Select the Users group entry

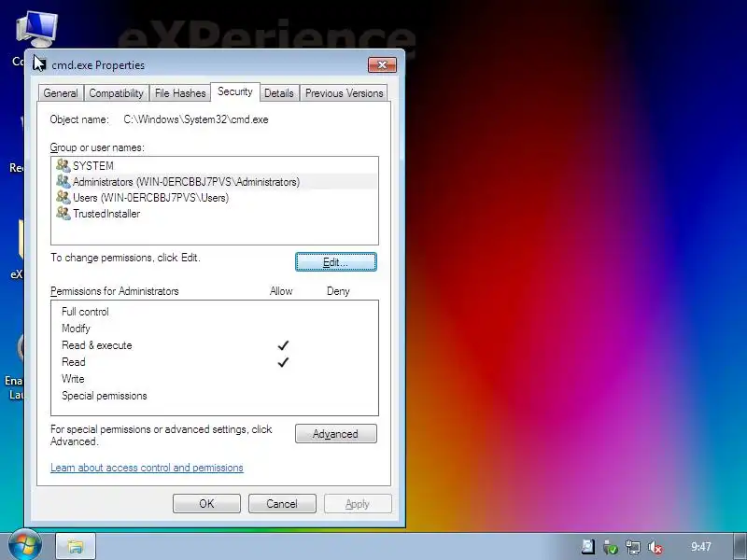tap(215, 197)
